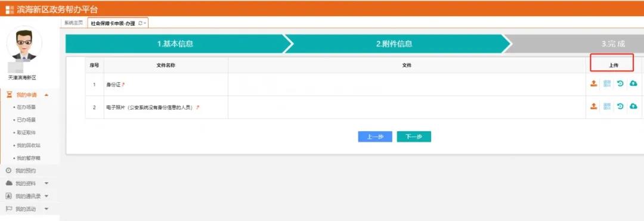Viewport: 644px width, 221px height.
Task: Click the 电子照片（公安系统没有身份信息的人员）cell
Action: pyautogui.click(x=166, y=107)
